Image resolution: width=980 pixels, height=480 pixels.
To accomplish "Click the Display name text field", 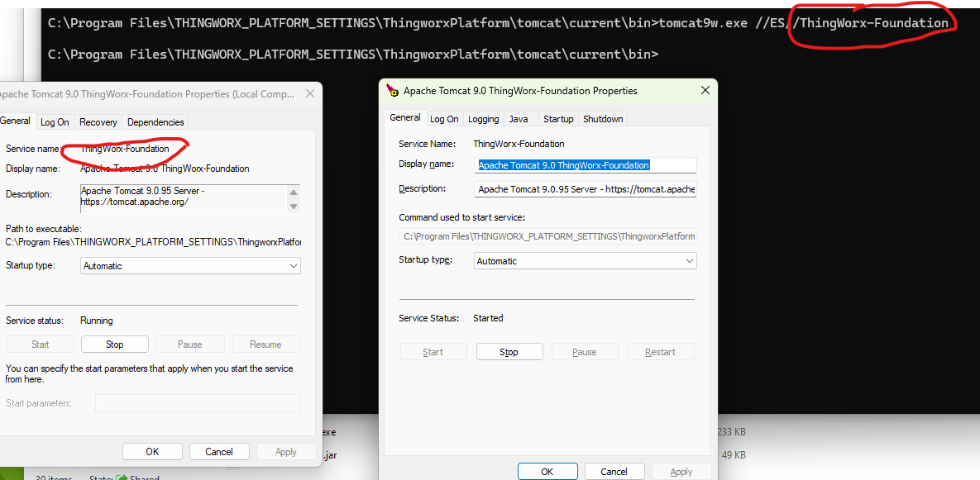I will tap(586, 165).
